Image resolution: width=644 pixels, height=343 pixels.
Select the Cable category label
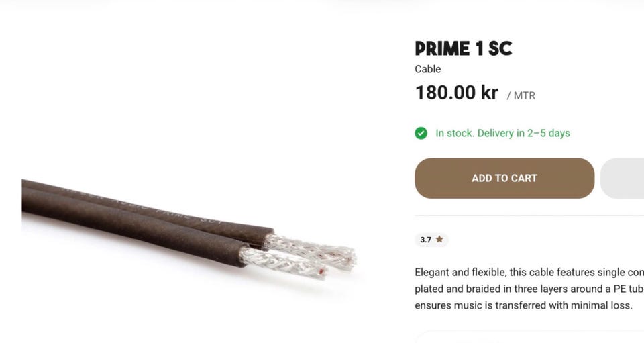coord(427,69)
